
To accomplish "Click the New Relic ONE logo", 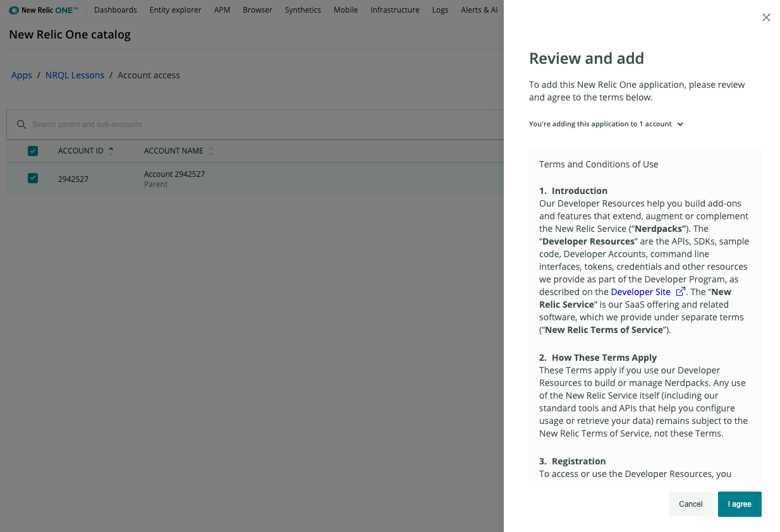I will click(x=44, y=10).
